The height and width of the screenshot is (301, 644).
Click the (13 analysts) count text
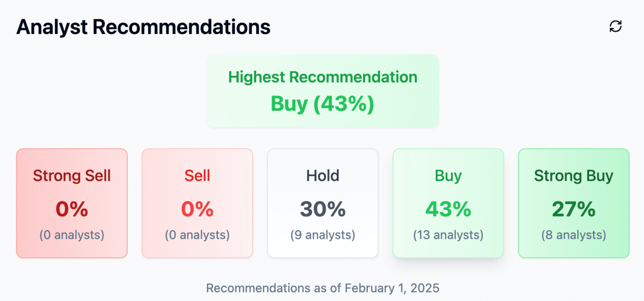[x=448, y=235]
